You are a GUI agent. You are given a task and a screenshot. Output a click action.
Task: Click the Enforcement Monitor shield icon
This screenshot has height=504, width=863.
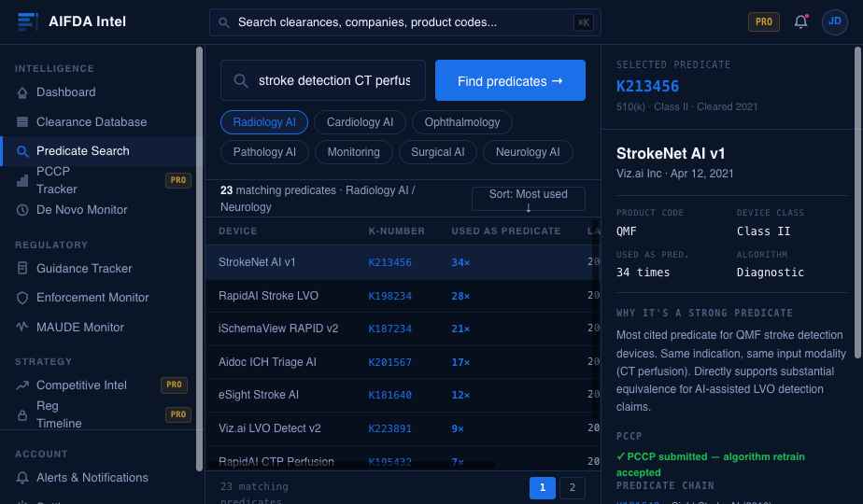tap(22, 298)
